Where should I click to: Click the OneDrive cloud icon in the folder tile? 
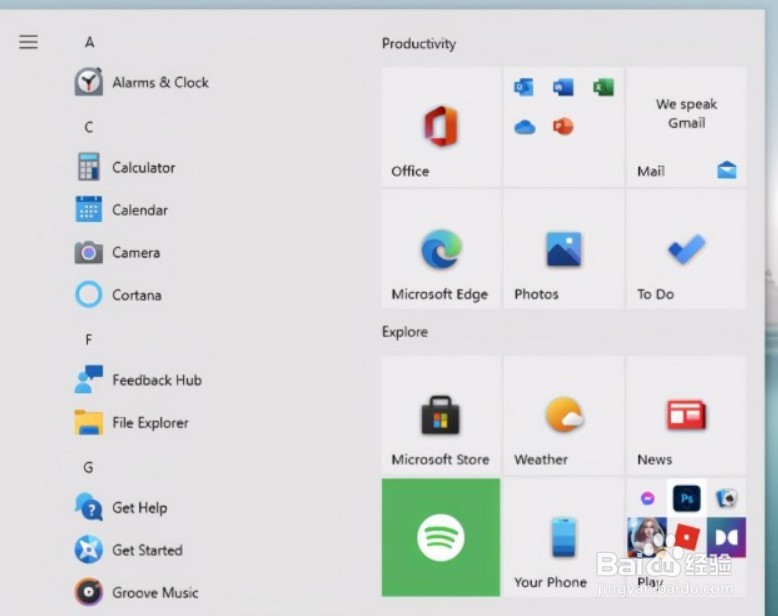[x=524, y=127]
